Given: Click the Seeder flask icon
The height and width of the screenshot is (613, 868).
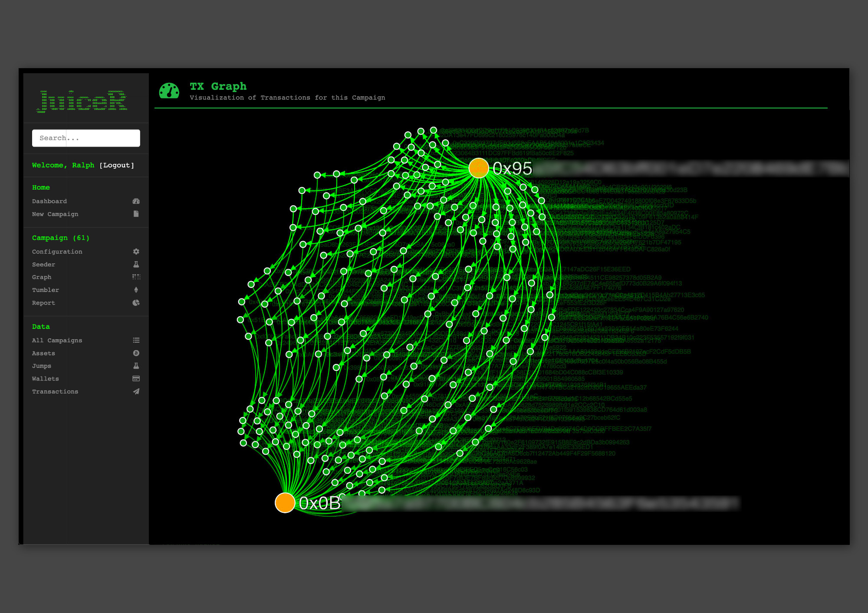Looking at the screenshot, I should point(136,264).
